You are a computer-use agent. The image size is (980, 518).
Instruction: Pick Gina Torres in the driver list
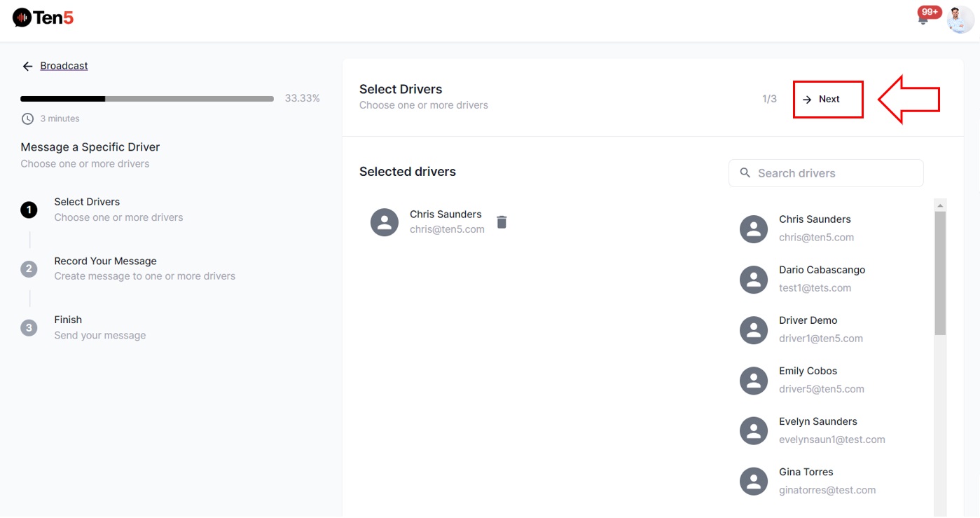tap(806, 472)
